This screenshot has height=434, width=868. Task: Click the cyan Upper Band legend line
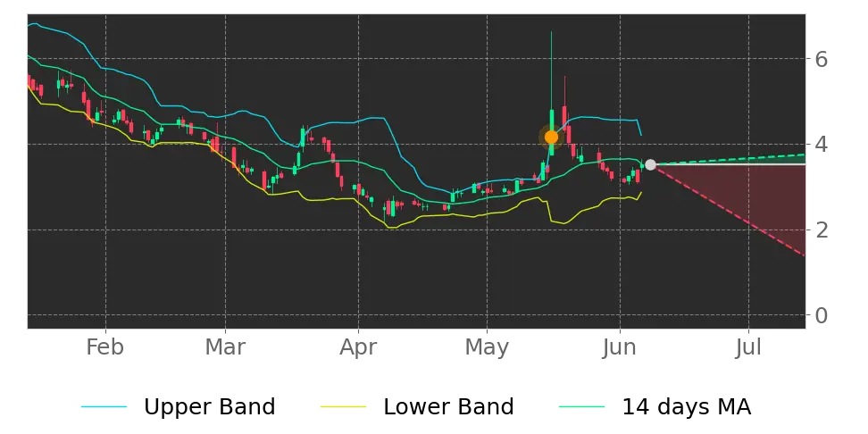[104, 407]
